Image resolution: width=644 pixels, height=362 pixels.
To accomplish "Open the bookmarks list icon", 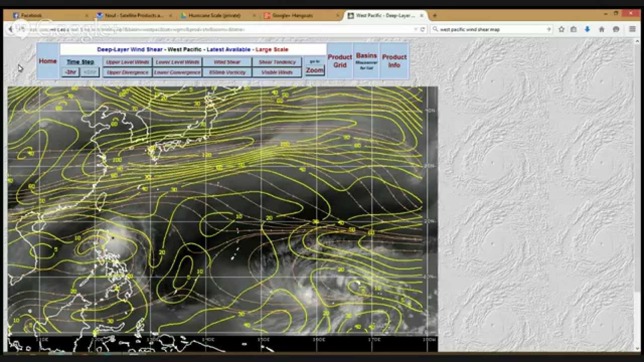I will tap(574, 30).
